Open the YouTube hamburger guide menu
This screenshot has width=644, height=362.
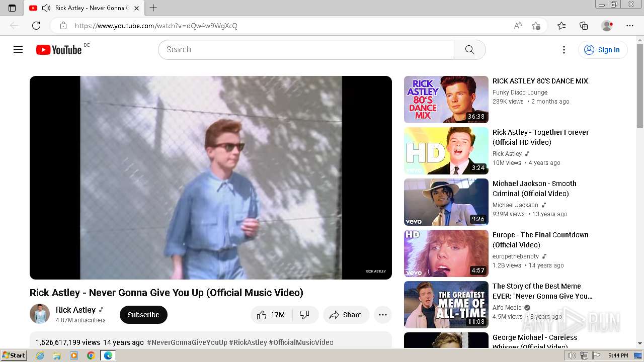(18, 49)
